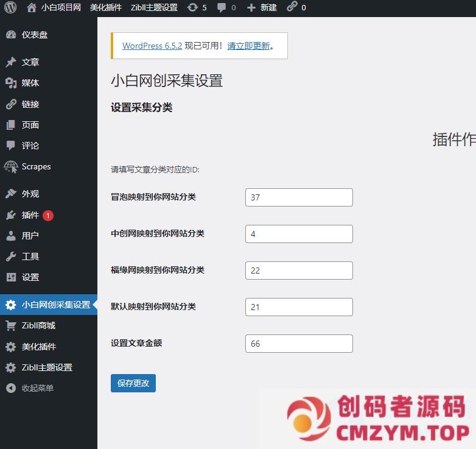Open the 仪表盘 dashboard menu

click(x=34, y=35)
